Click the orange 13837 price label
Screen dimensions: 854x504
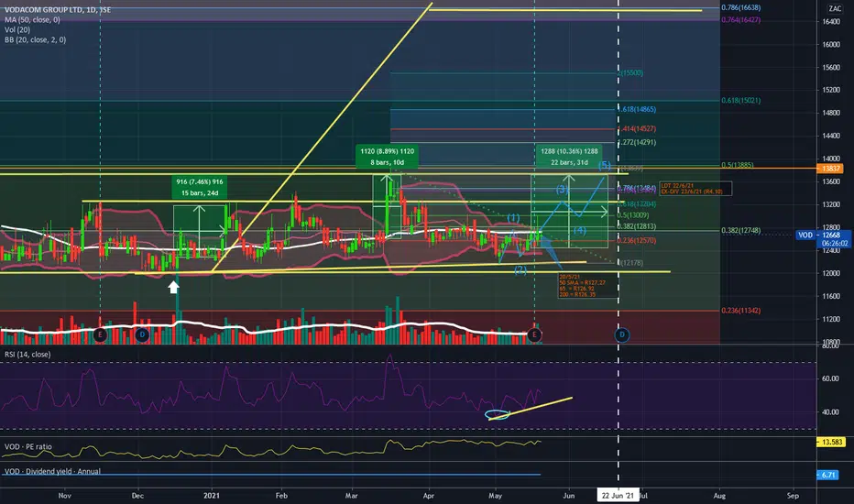pyautogui.click(x=830, y=169)
